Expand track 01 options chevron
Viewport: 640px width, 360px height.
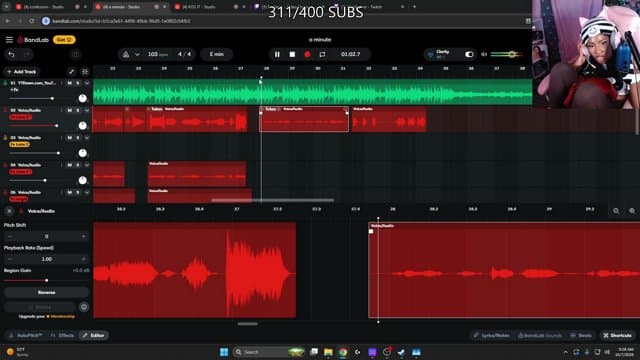point(87,83)
